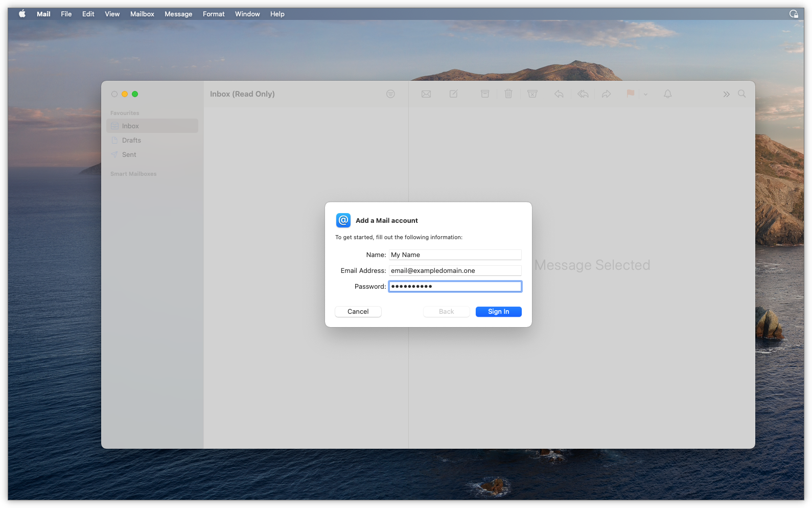Open the Format menu in menu bar
The image size is (812, 508).
pos(214,14)
